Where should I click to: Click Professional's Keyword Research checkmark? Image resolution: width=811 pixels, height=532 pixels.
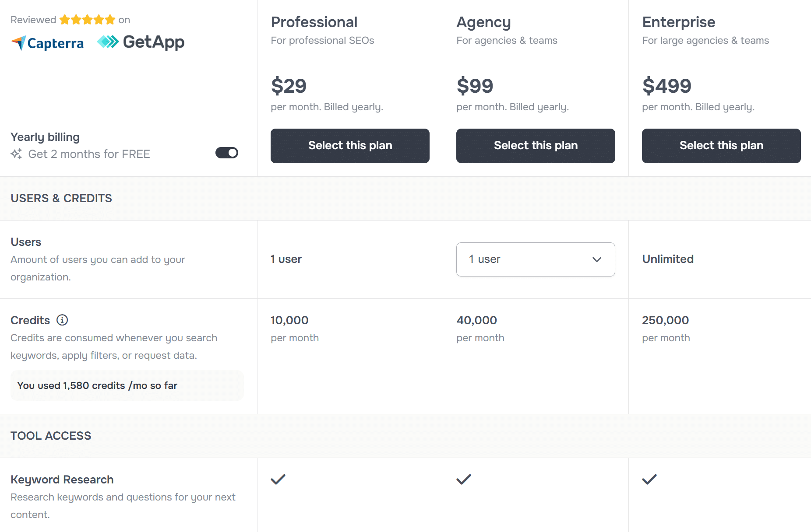point(278,479)
